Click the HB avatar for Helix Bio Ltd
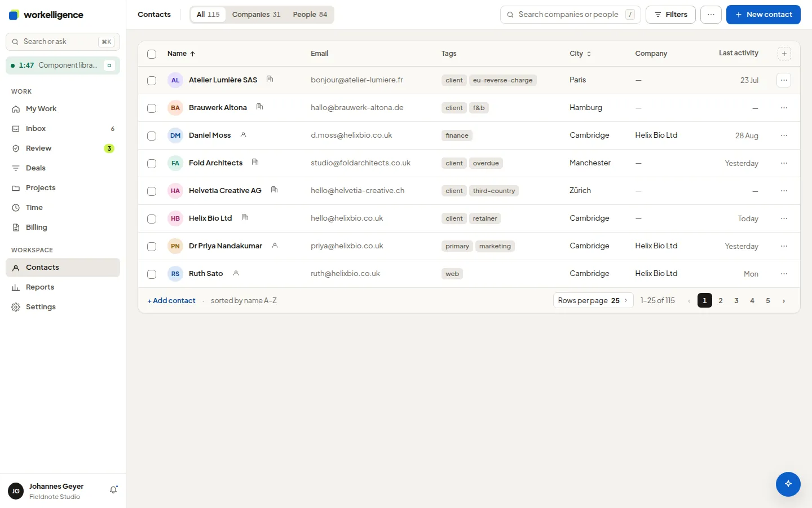This screenshot has width=812, height=508. (175, 218)
